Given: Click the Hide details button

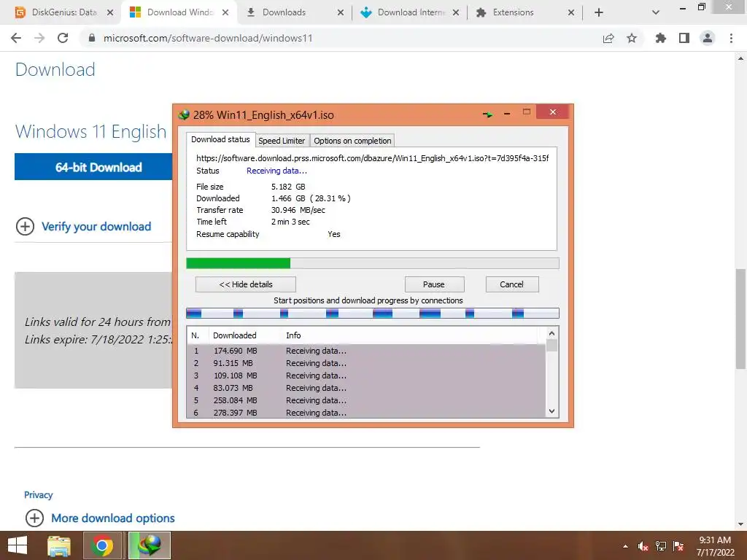Looking at the screenshot, I should click(245, 284).
